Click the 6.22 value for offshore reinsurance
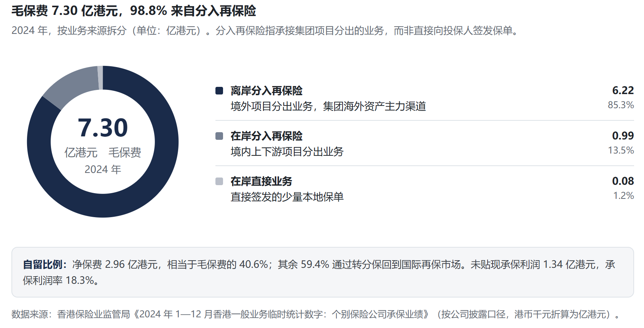 (623, 90)
